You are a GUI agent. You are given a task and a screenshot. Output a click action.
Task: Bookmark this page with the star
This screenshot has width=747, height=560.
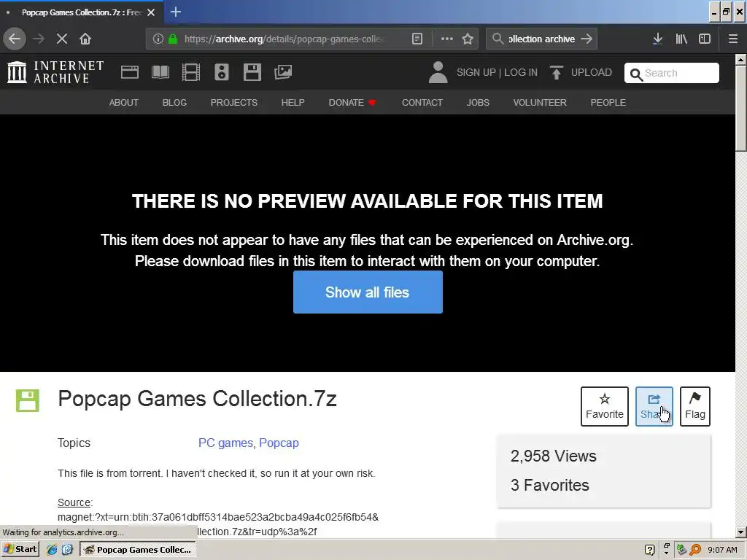(468, 39)
